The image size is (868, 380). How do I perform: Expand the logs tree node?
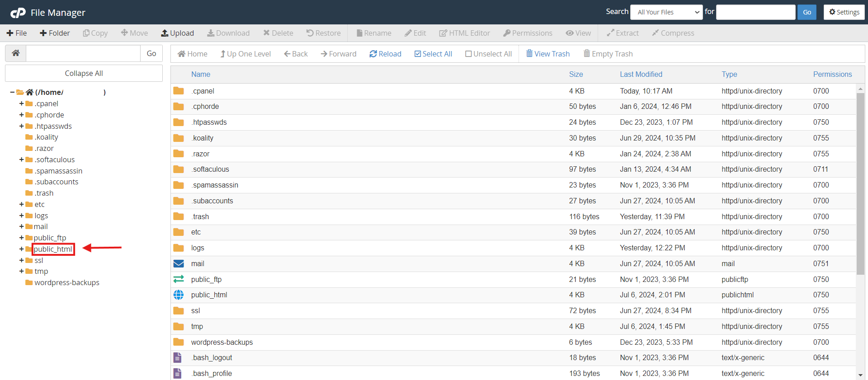pos(21,216)
